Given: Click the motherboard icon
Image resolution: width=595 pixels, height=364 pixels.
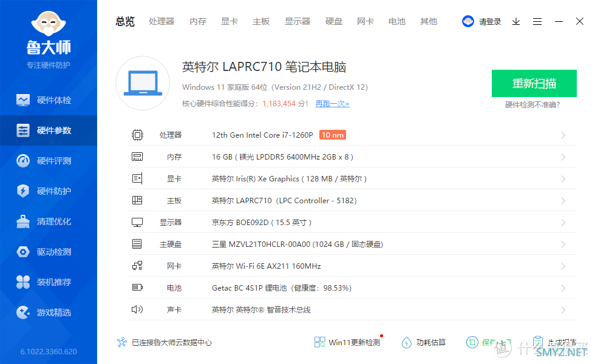Looking at the screenshot, I should point(137,200).
